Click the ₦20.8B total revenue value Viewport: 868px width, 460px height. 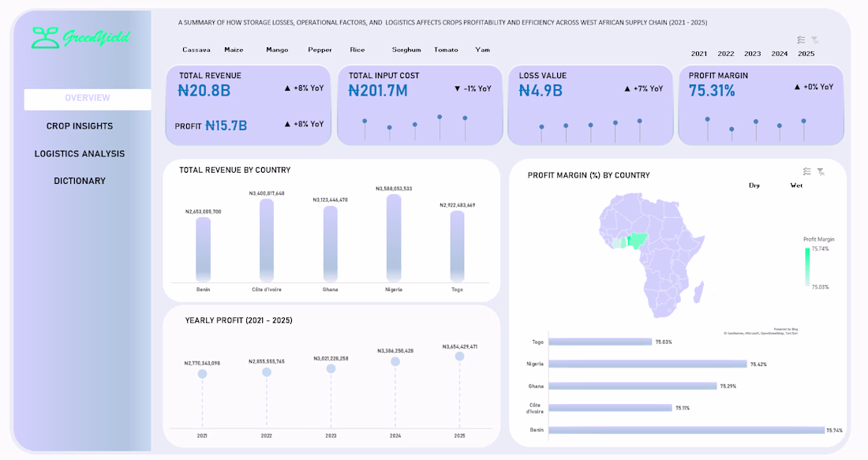pos(204,90)
